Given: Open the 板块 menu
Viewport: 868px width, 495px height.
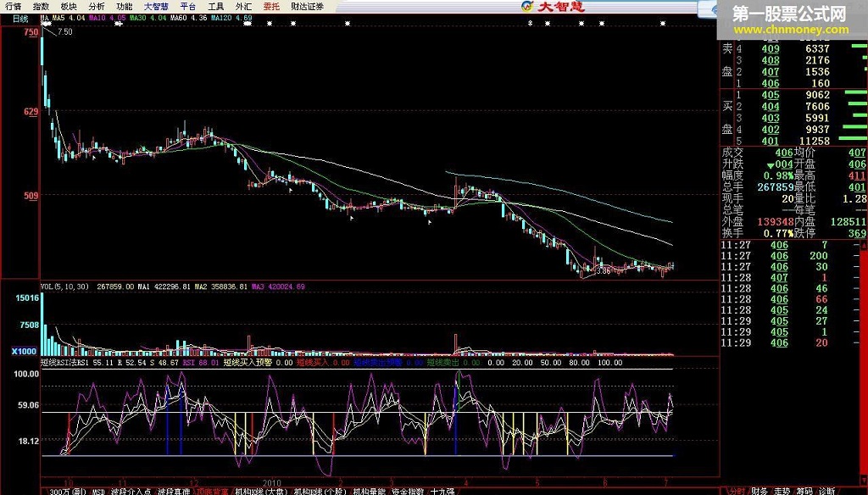Looking at the screenshot, I should pyautogui.click(x=69, y=6).
